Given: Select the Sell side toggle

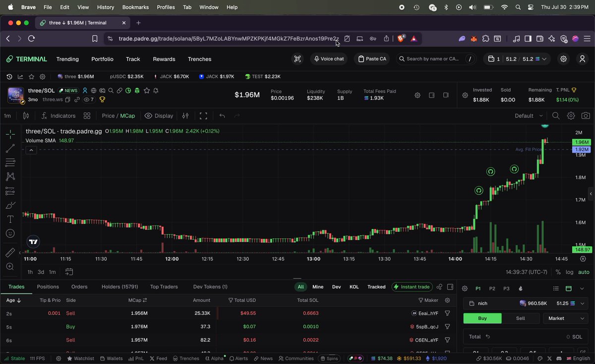Looking at the screenshot, I should click(521, 318).
